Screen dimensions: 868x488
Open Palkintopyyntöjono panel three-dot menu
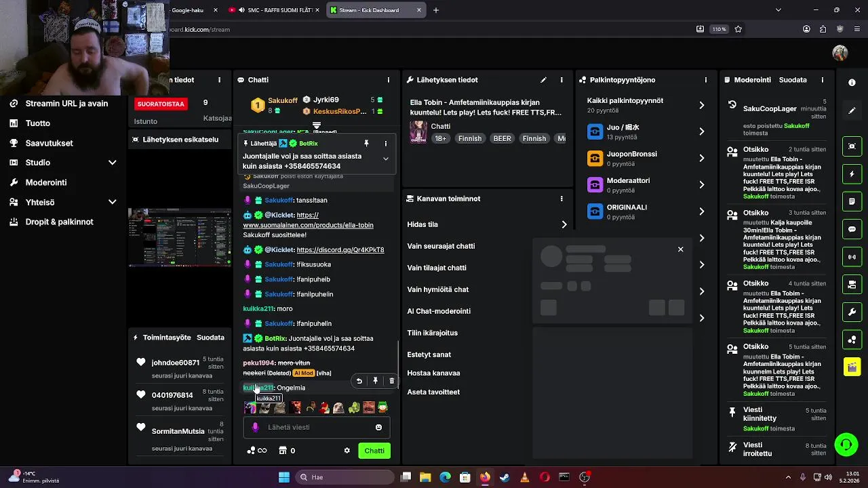coord(706,80)
